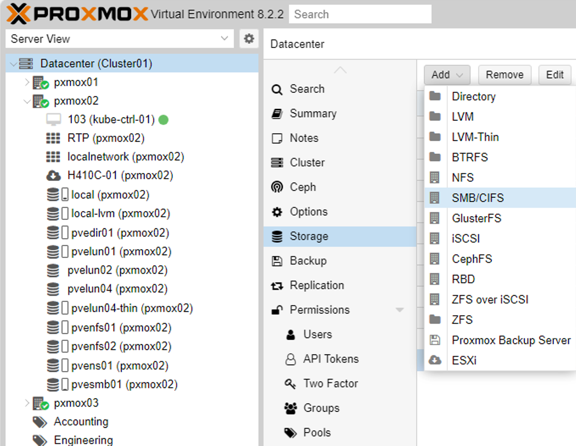Image resolution: width=576 pixels, height=446 pixels.
Task: Click the grid icon beside RTP
Action: 53,138
